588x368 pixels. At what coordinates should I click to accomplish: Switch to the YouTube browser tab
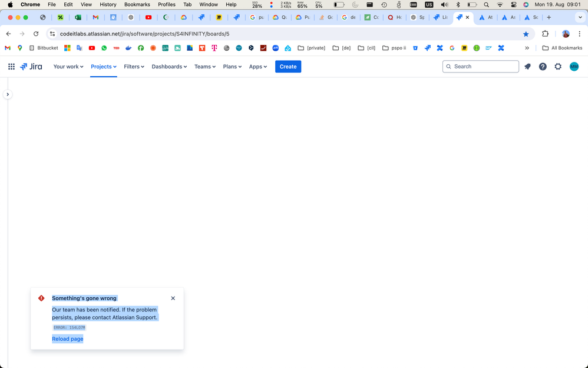(148, 17)
